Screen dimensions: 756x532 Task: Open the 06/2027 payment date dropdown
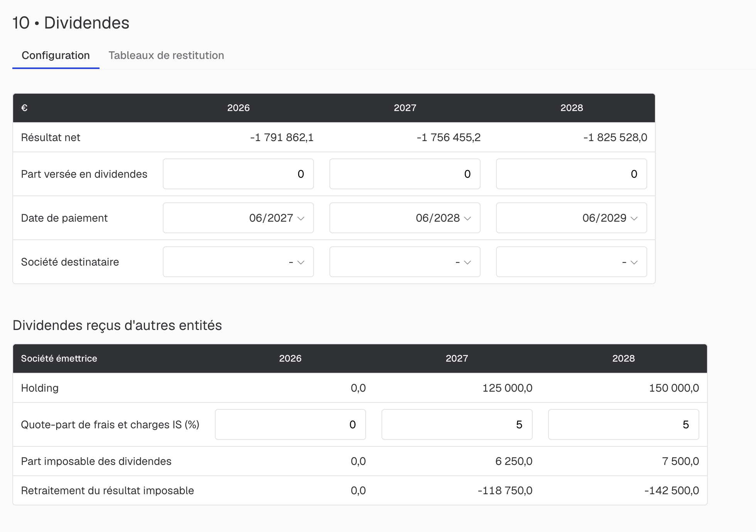click(238, 218)
